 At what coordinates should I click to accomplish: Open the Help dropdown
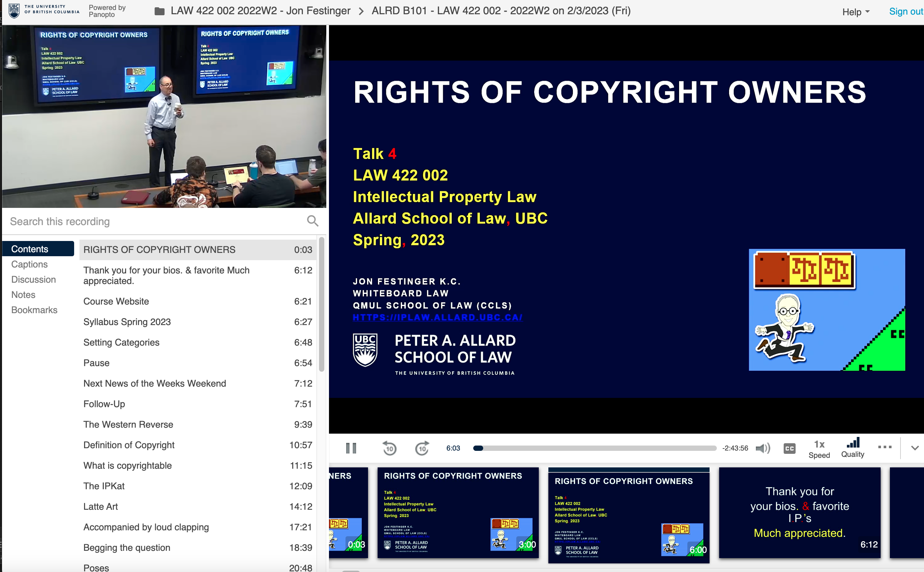coord(855,12)
